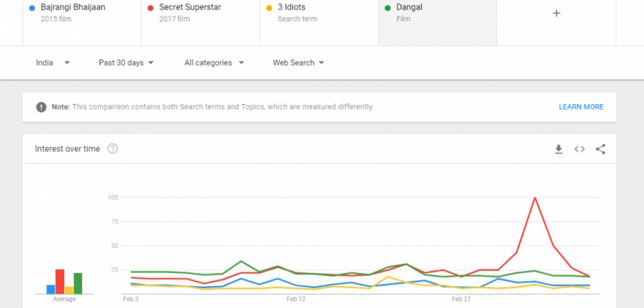This screenshot has width=644, height=308.
Task: Expand the Web Search type dropdown
Action: pos(298,63)
